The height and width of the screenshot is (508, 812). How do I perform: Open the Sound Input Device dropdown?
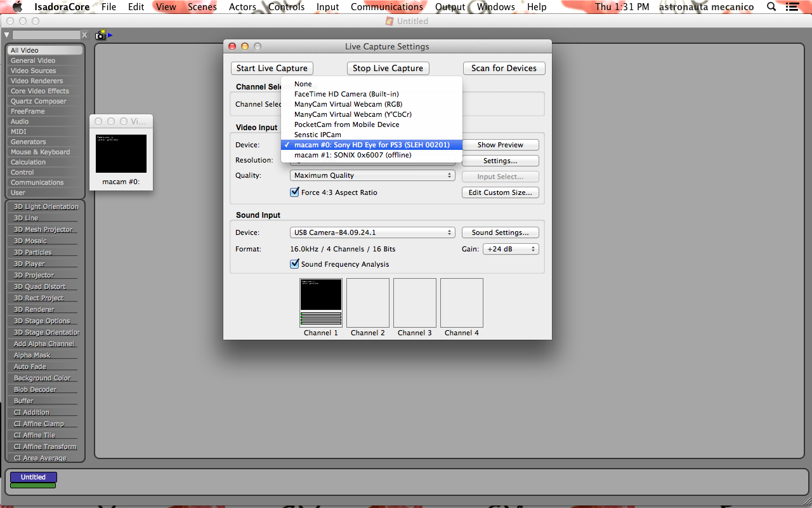372,232
